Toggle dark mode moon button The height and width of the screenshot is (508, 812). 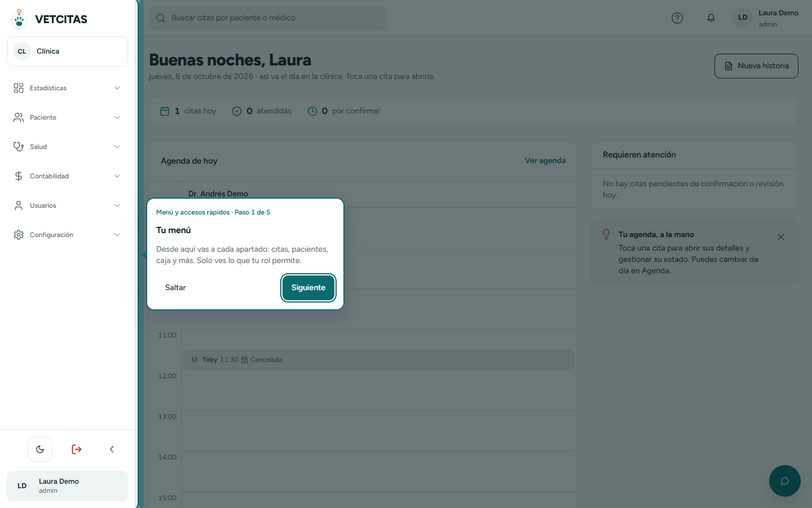pyautogui.click(x=40, y=449)
